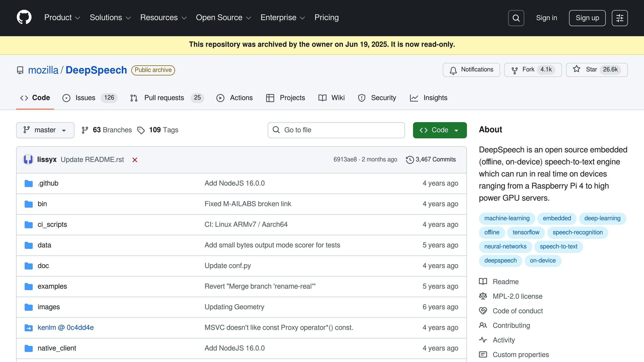Open commit hash 6913ae8
Screen dimensions: 644x362
point(345,160)
